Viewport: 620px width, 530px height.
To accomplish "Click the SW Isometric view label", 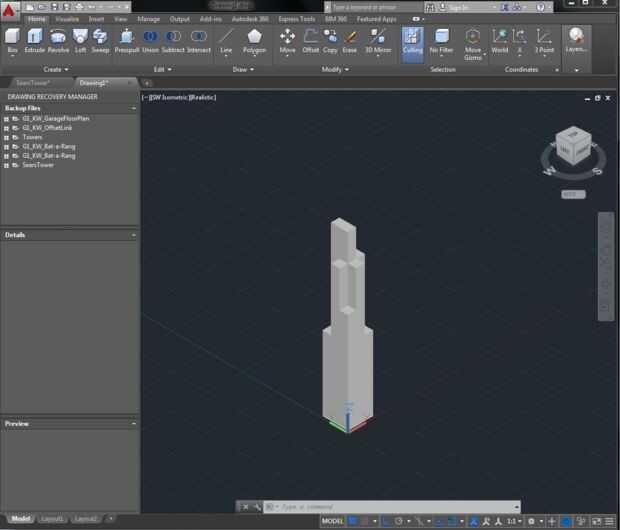I will (168, 97).
